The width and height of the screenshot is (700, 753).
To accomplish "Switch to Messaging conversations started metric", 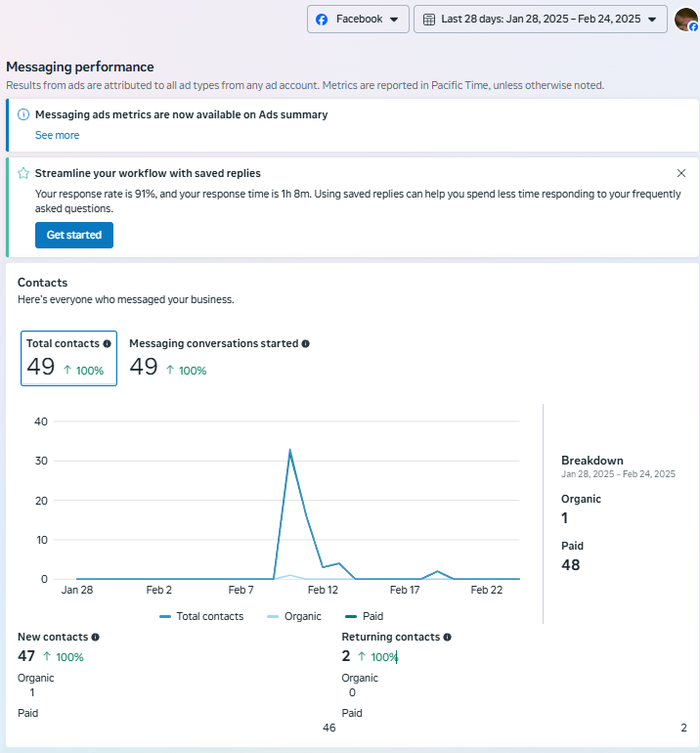I will coord(219,358).
